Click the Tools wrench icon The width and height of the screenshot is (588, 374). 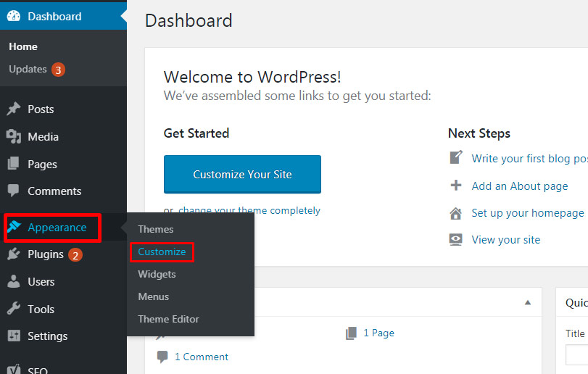point(14,309)
